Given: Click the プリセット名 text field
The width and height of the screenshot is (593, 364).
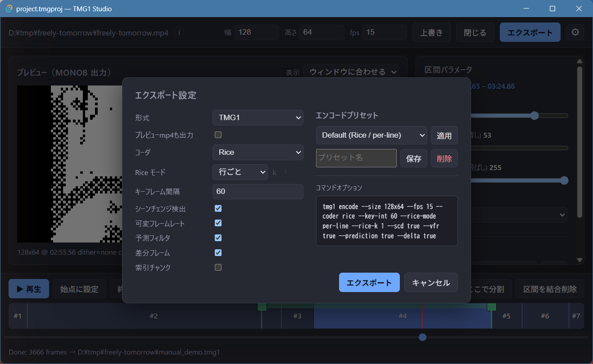Looking at the screenshot, I should point(356,158).
